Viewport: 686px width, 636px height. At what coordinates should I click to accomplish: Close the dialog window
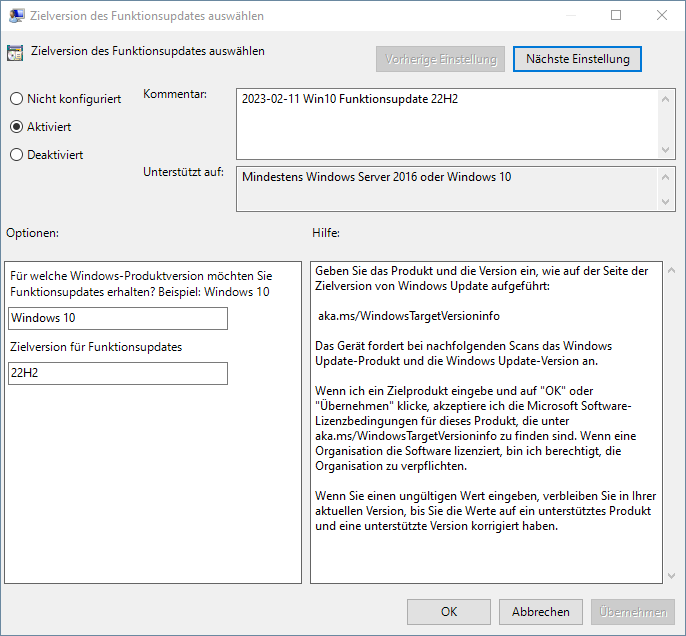662,15
